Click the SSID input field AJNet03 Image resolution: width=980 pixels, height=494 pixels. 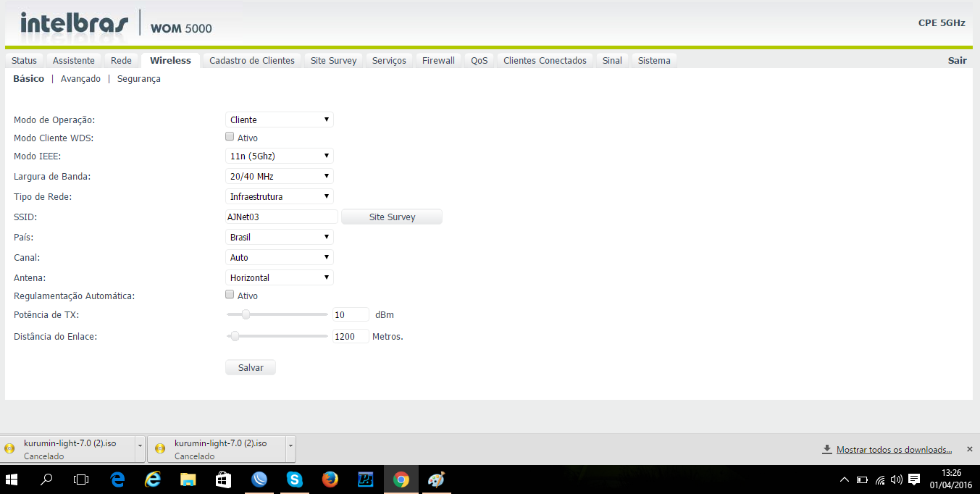tap(282, 217)
